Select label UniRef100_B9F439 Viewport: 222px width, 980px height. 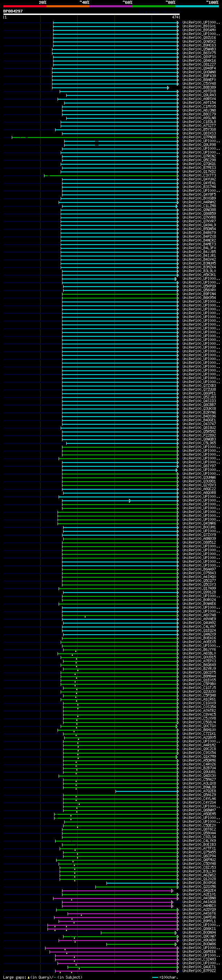coord(199,76)
